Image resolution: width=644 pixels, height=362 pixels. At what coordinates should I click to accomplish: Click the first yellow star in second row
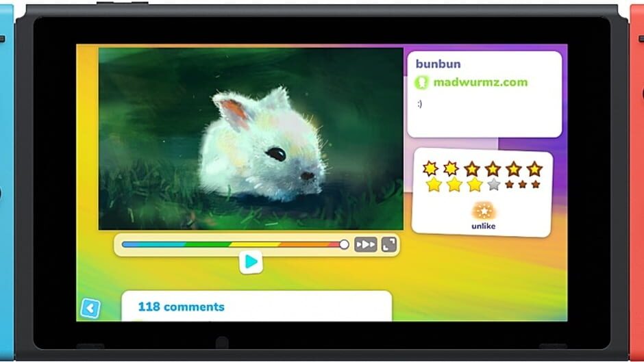tap(434, 184)
